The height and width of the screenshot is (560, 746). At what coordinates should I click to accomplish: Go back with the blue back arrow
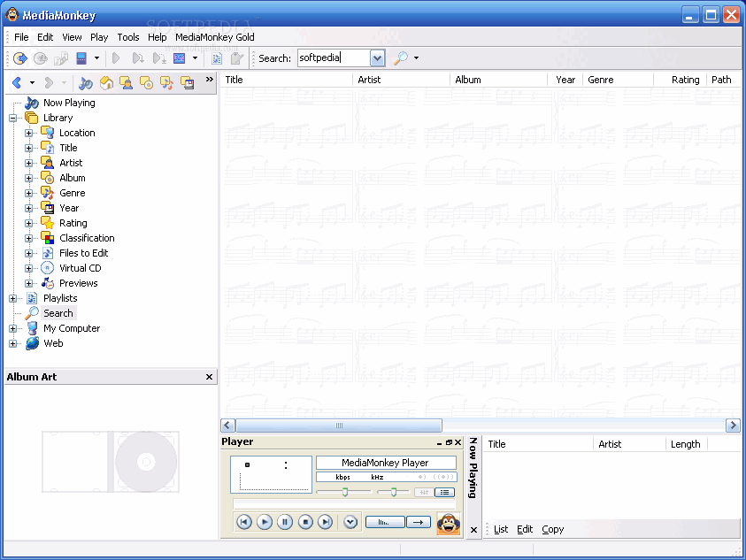click(x=17, y=83)
